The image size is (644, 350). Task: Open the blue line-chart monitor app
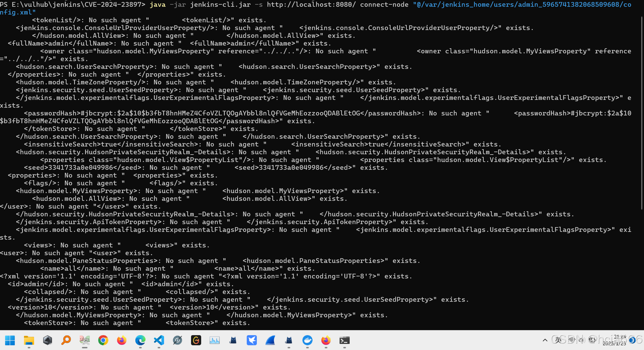(x=214, y=340)
